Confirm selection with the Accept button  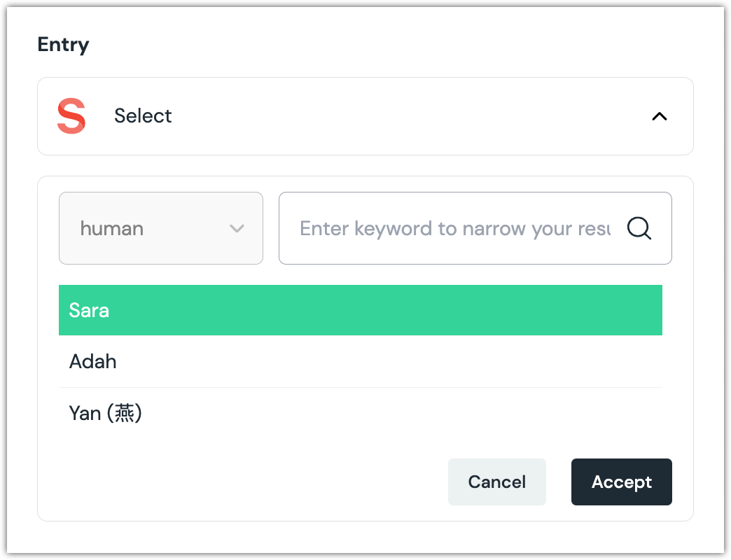pyautogui.click(x=621, y=482)
